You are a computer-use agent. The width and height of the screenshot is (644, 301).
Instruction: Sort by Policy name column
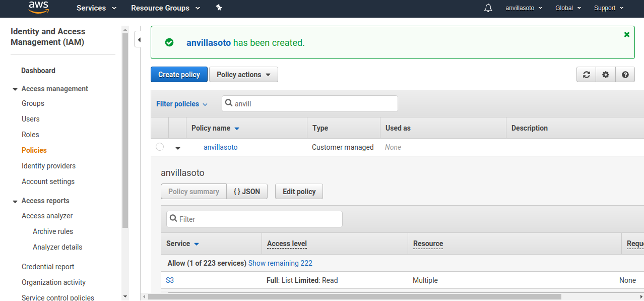215,128
